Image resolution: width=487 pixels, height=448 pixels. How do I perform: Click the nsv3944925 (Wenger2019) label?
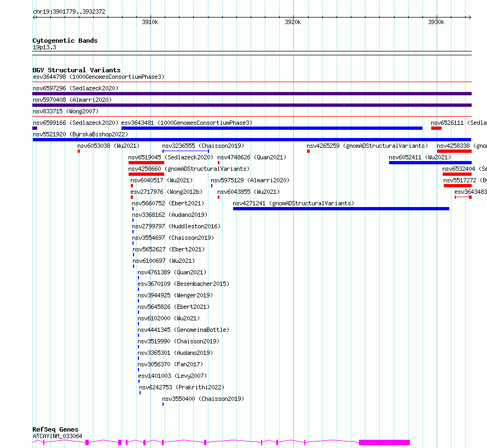click(x=175, y=295)
